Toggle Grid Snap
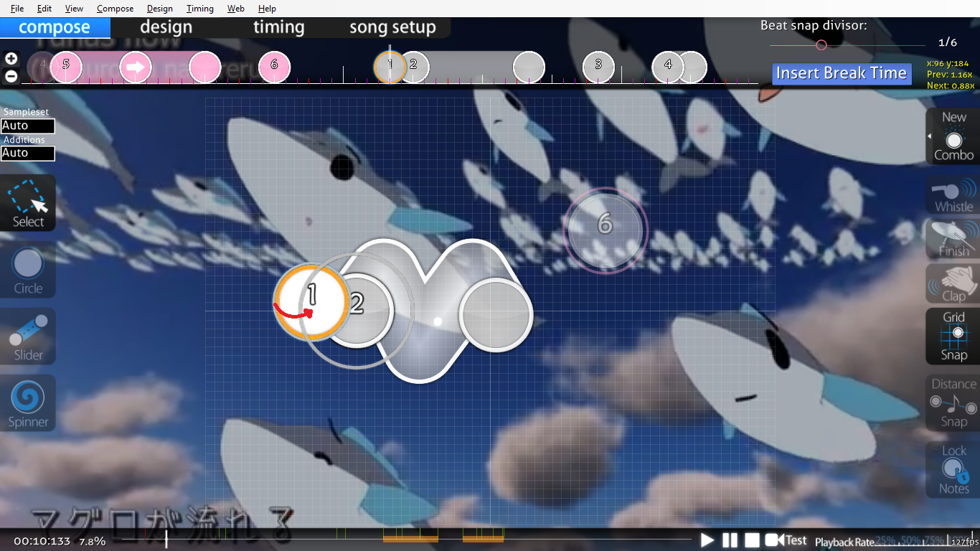The image size is (980, 551). 953,336
